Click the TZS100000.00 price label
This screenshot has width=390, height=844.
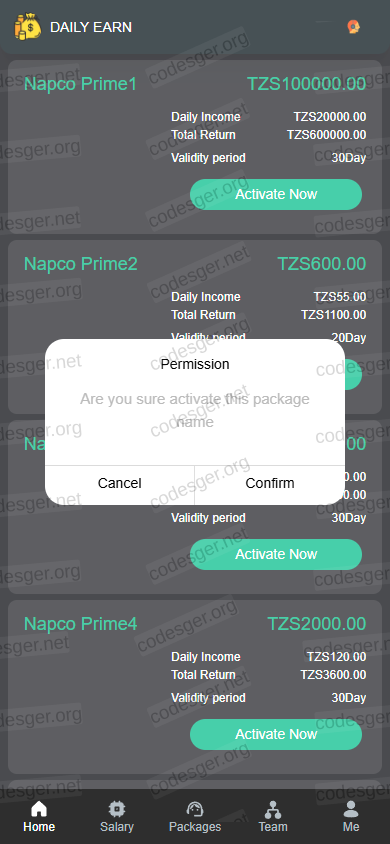coord(307,84)
